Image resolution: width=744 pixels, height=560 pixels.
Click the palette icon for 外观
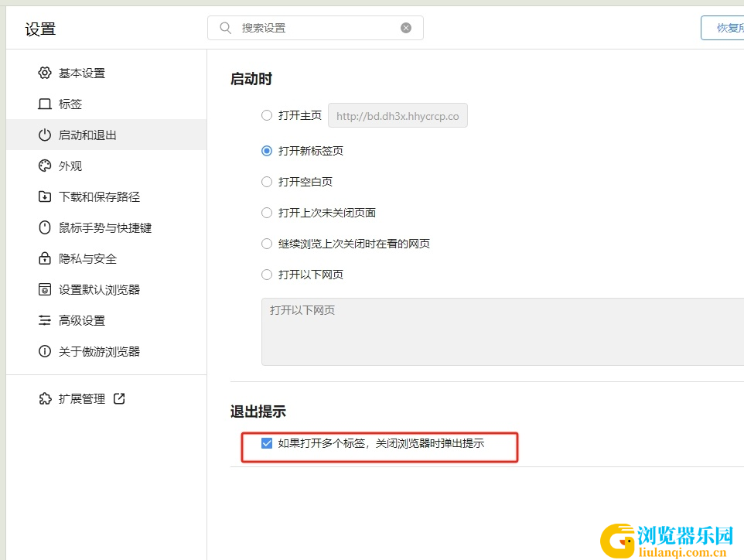click(x=45, y=166)
